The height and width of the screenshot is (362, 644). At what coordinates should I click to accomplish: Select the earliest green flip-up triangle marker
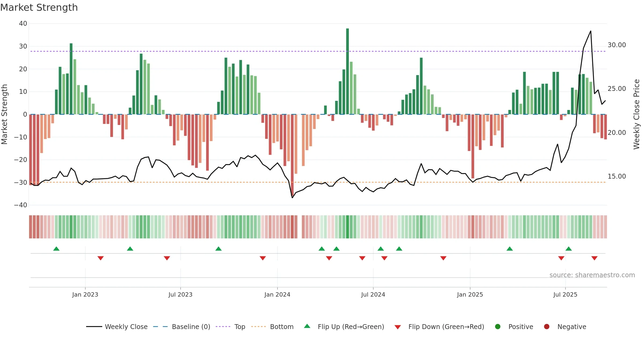[x=56, y=249]
